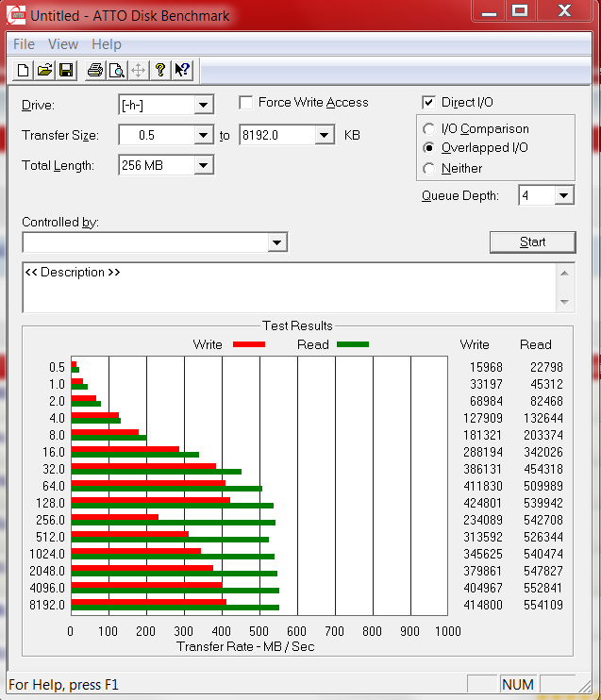Viewport: 601px width, 700px height.
Task: Expand the Drive dropdown list
Action: coord(203,106)
